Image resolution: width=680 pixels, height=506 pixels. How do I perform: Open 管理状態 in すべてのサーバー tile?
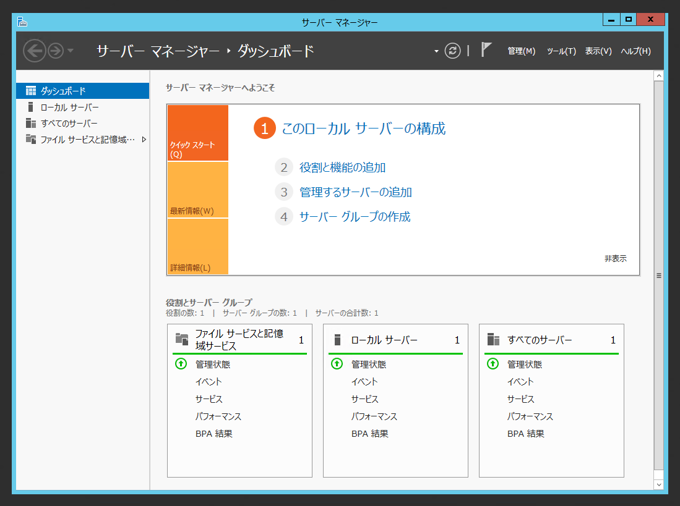pyautogui.click(x=525, y=364)
